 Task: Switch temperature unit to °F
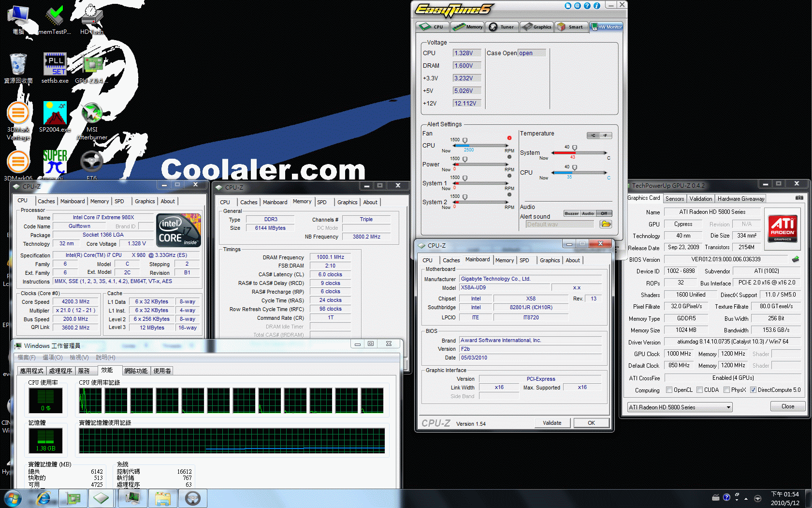coord(606,135)
